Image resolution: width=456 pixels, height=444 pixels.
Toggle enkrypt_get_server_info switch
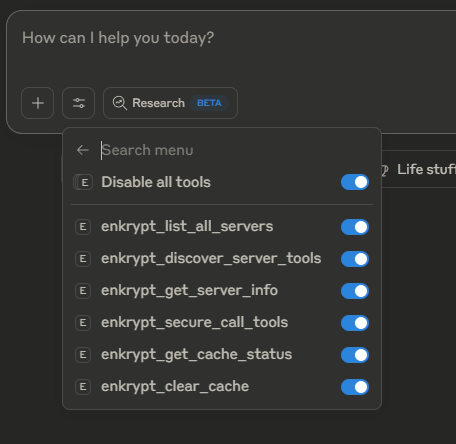[x=355, y=291]
